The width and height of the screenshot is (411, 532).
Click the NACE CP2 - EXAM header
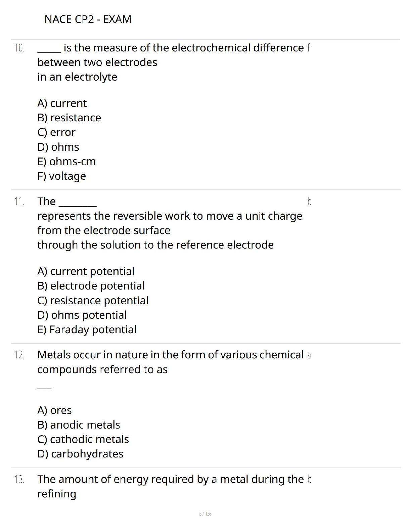click(88, 19)
